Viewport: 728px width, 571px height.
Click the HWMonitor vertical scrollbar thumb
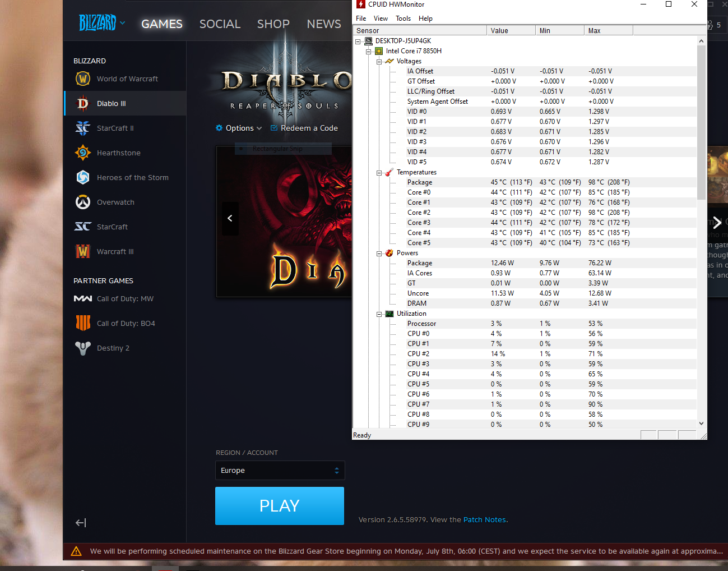click(701, 122)
